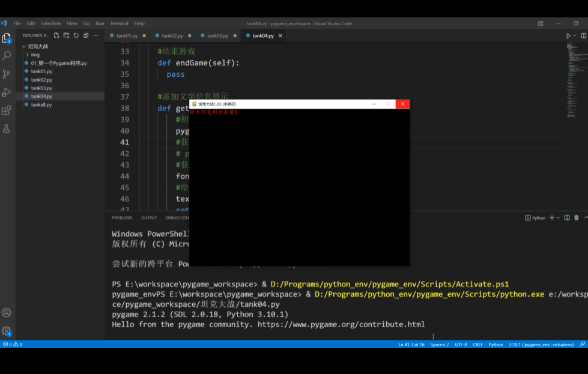The width and height of the screenshot is (588, 374).
Task: Open the run button dropdown arrow
Action: click(575, 35)
